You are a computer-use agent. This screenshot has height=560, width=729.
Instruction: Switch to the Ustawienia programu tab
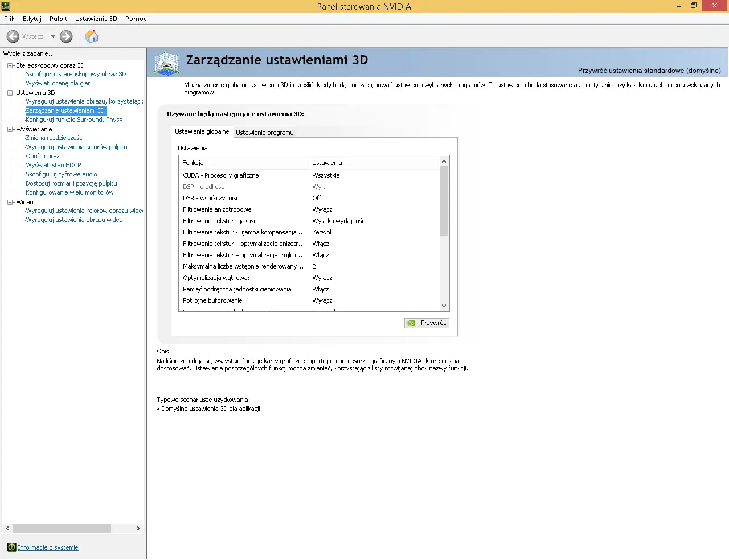265,133
